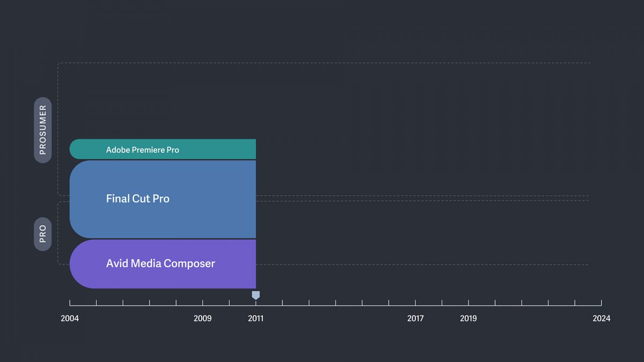Viewport: 644px width, 362px height.
Task: Click the tick between 2009 and 2011
Action: coord(229,303)
